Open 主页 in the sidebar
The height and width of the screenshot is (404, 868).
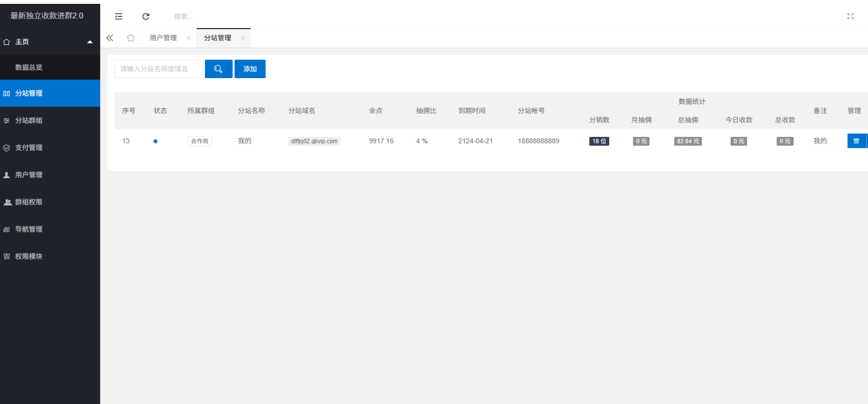(50, 42)
